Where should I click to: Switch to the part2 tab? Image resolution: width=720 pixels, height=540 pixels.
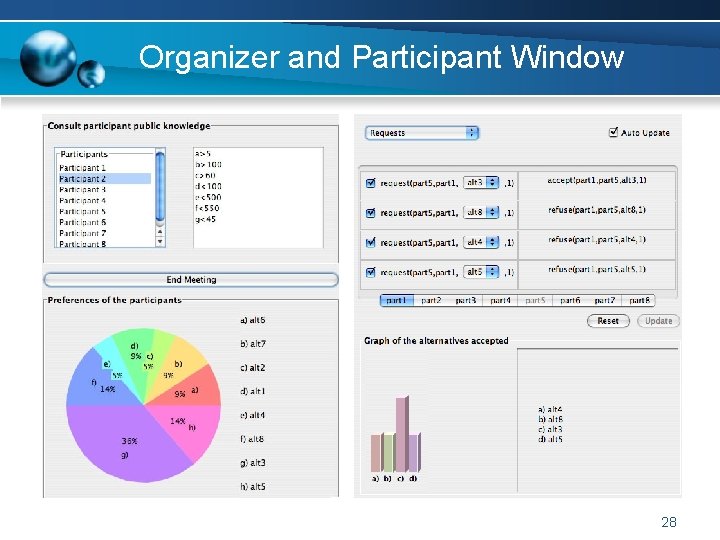[x=431, y=300]
